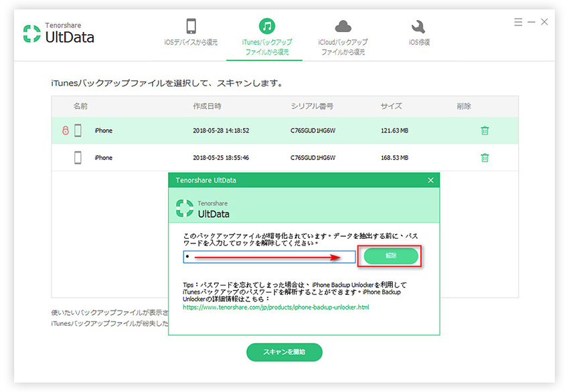The height and width of the screenshot is (392, 569).
Task: Click the iPhone name in the encrypted backup row
Action: [x=103, y=130]
